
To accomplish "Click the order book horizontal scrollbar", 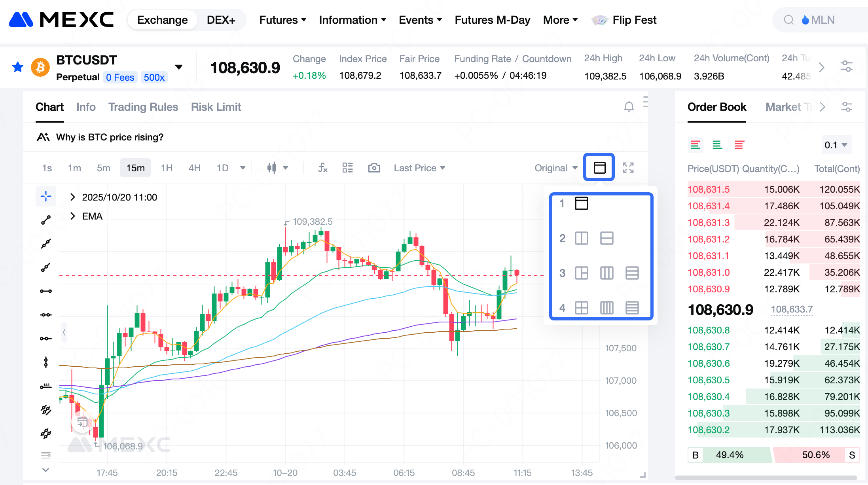I will click(x=766, y=478).
